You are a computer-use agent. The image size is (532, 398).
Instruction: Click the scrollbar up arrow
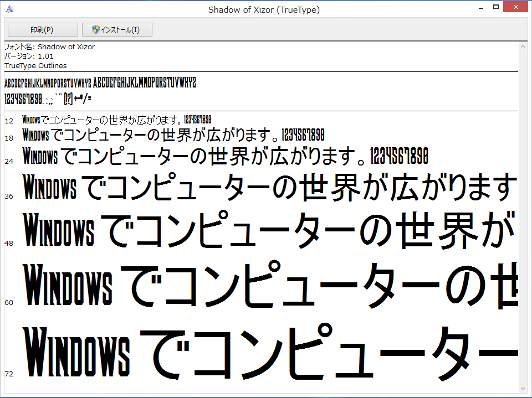click(x=523, y=46)
